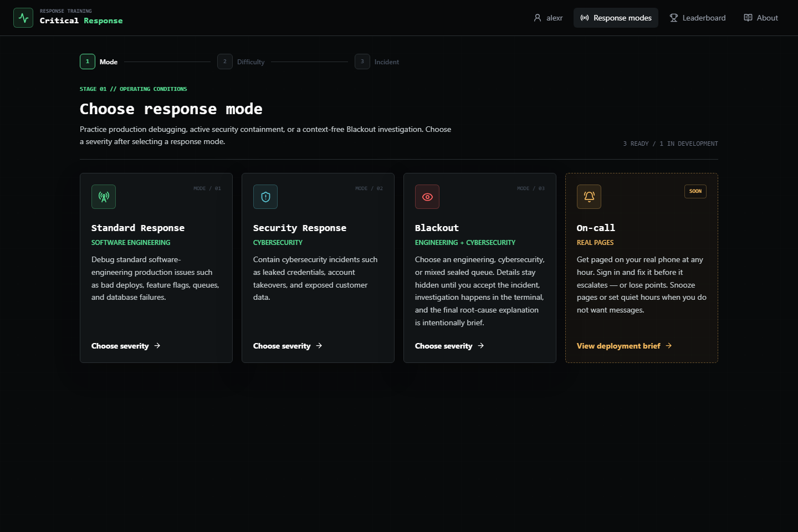View deployment brief for On-call

click(625, 346)
